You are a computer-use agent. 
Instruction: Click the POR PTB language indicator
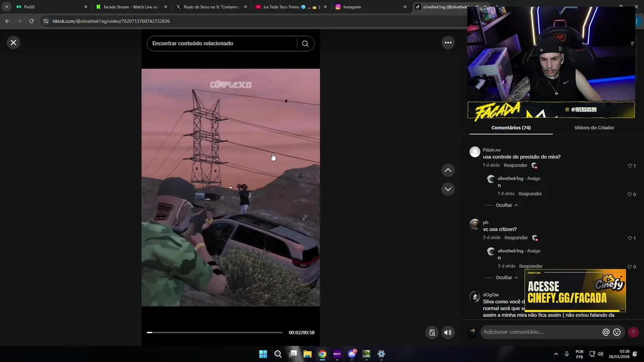coord(580,354)
